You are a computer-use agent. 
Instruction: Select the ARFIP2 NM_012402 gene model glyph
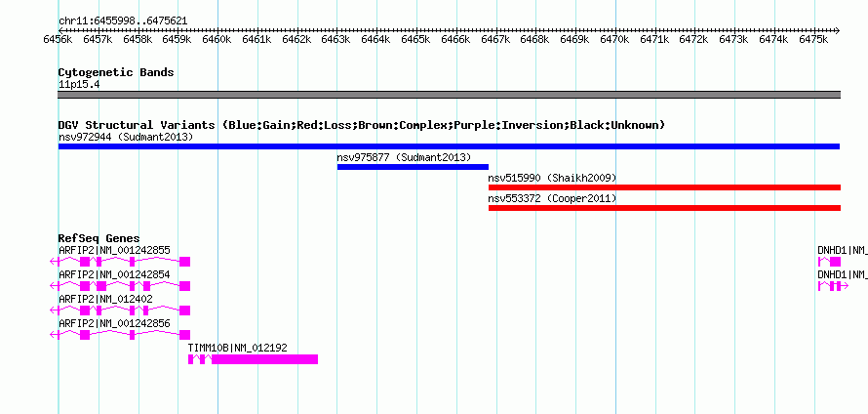point(120,310)
